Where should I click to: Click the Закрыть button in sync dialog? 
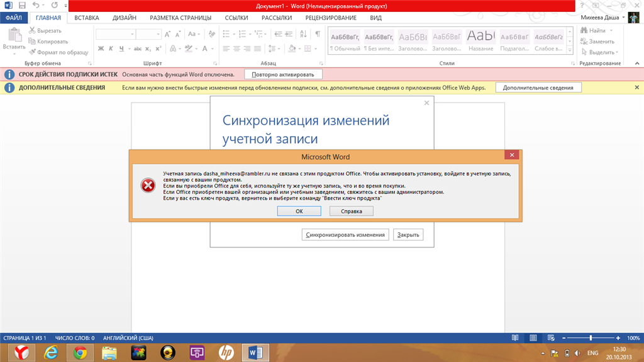[408, 234]
